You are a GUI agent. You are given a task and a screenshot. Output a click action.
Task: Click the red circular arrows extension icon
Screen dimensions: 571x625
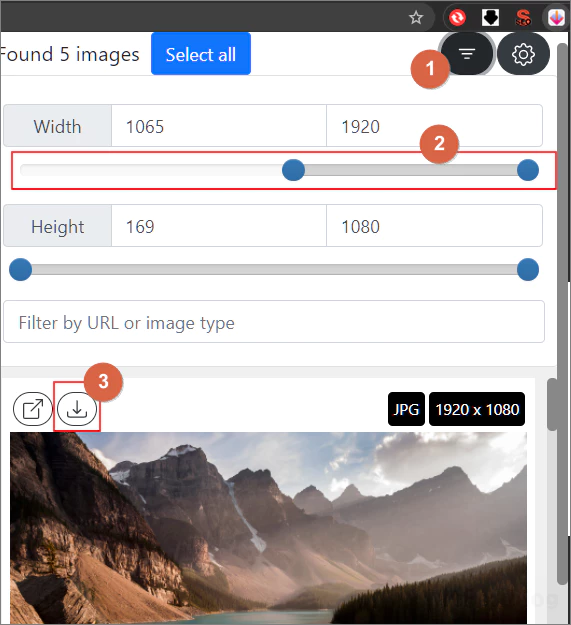457,18
